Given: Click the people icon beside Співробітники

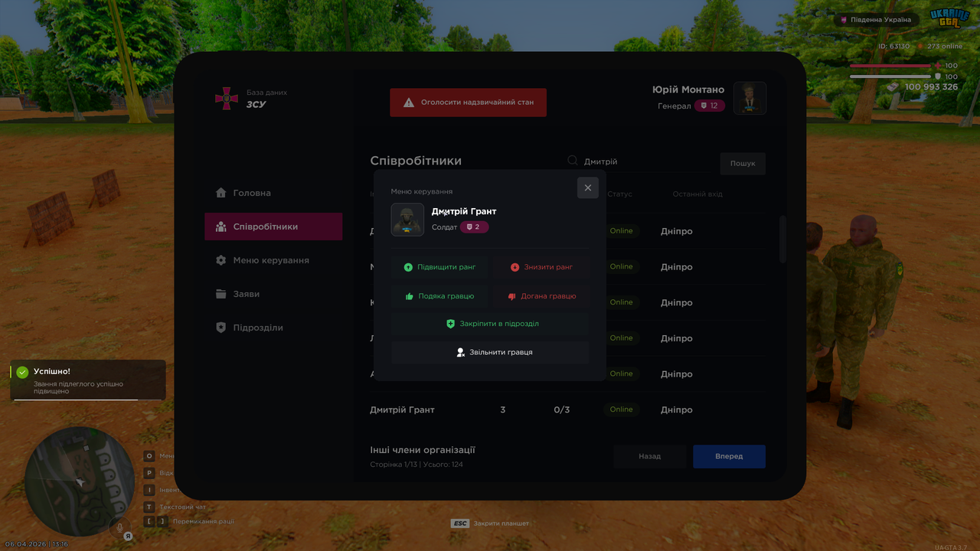Looking at the screenshot, I should pyautogui.click(x=221, y=227).
